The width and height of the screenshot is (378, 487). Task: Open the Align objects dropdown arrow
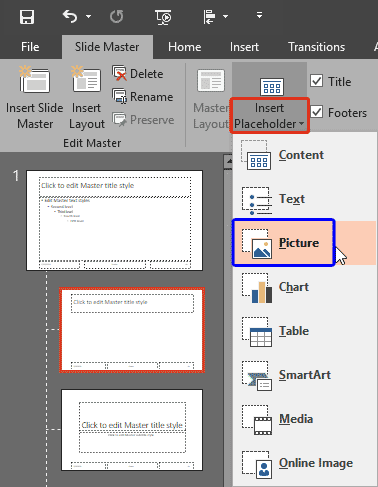tap(226, 16)
